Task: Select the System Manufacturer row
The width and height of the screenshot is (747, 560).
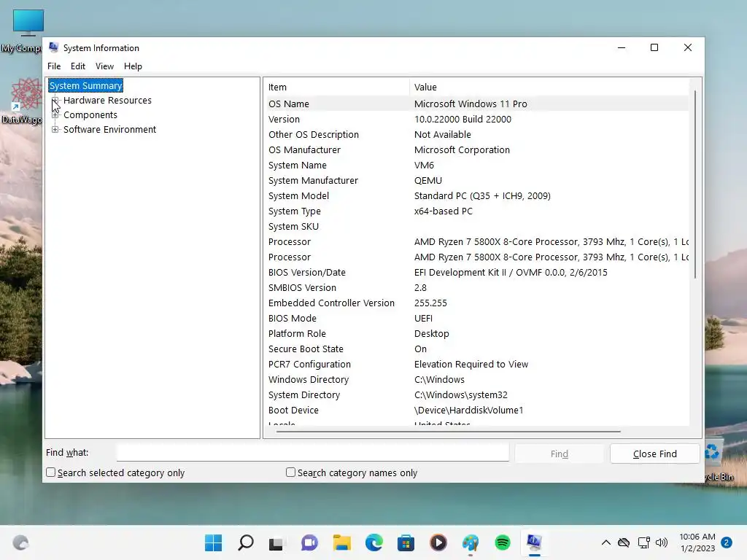Action: pos(476,181)
